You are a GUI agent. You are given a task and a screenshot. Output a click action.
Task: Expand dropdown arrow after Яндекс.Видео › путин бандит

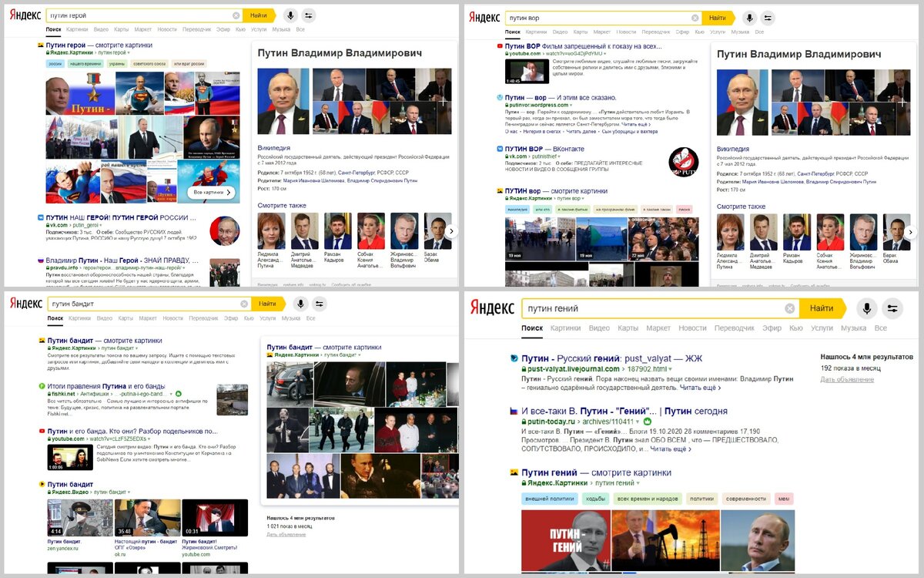(129, 491)
